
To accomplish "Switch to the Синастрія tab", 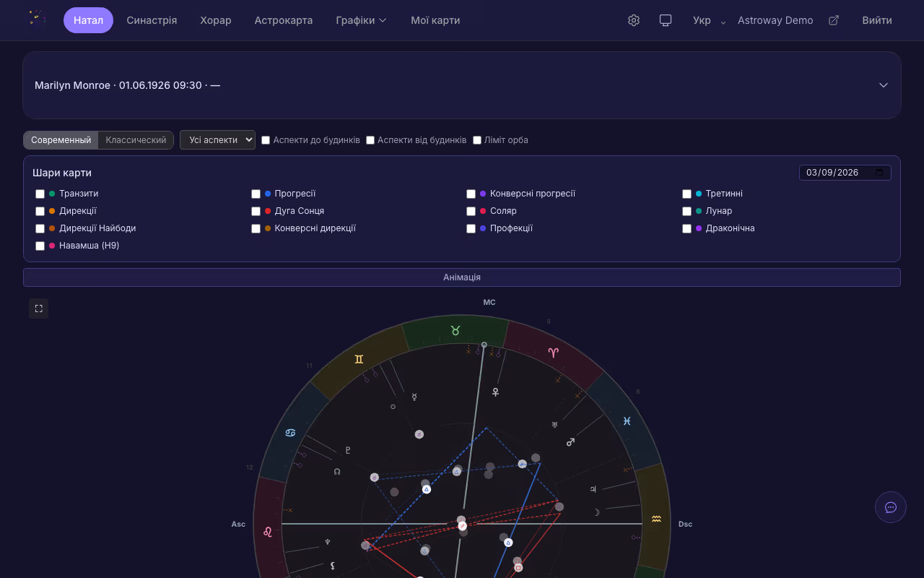I will [x=152, y=20].
